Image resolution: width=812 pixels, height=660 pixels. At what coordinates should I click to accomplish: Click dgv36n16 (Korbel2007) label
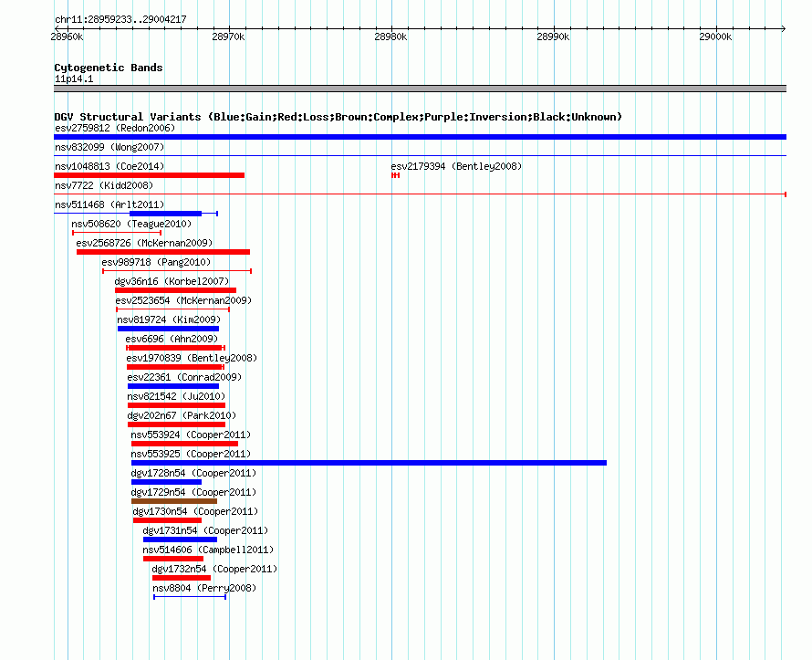(172, 281)
